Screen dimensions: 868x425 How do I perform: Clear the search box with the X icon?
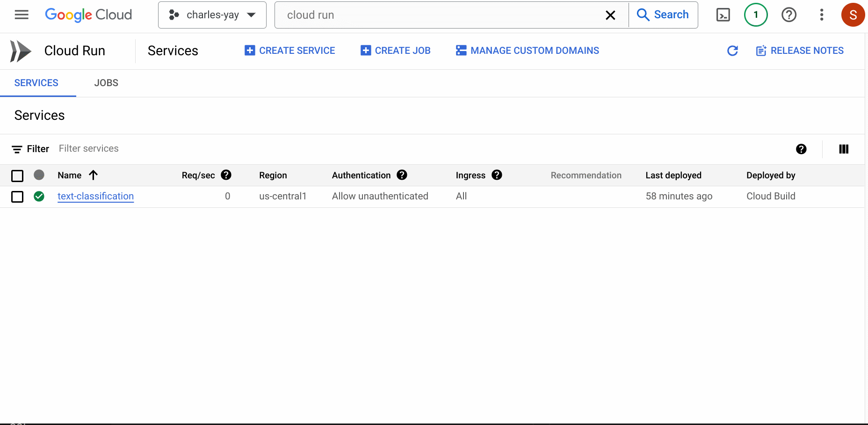click(610, 15)
